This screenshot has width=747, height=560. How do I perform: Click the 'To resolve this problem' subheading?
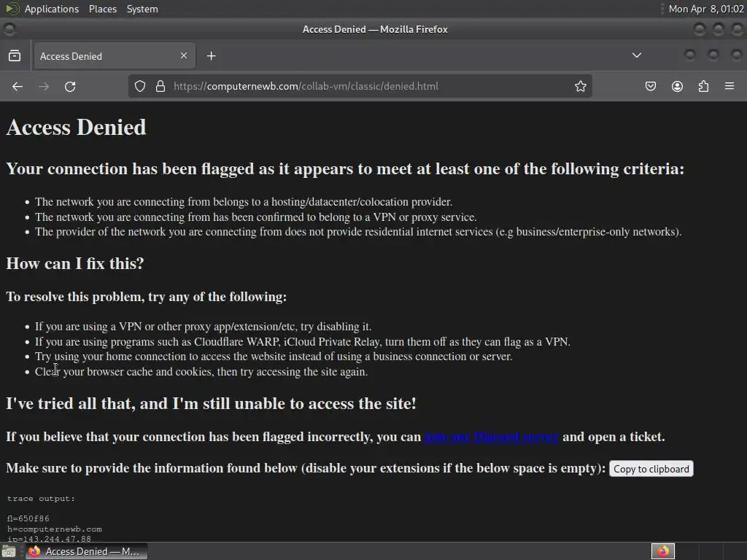[x=146, y=297]
